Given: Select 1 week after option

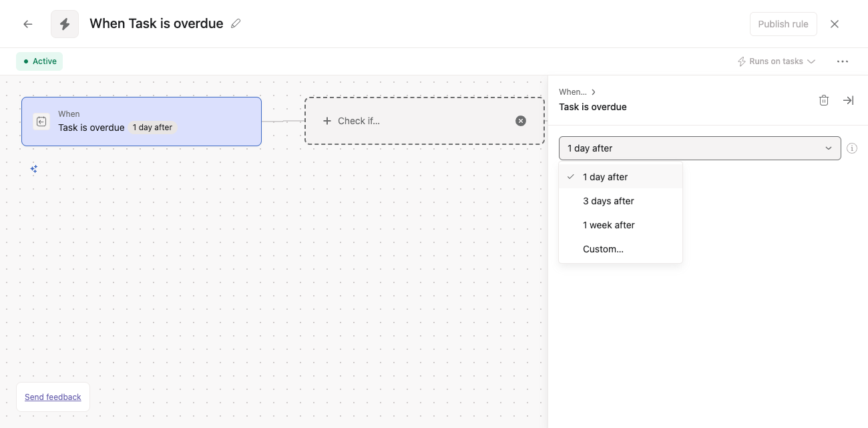Looking at the screenshot, I should [609, 225].
